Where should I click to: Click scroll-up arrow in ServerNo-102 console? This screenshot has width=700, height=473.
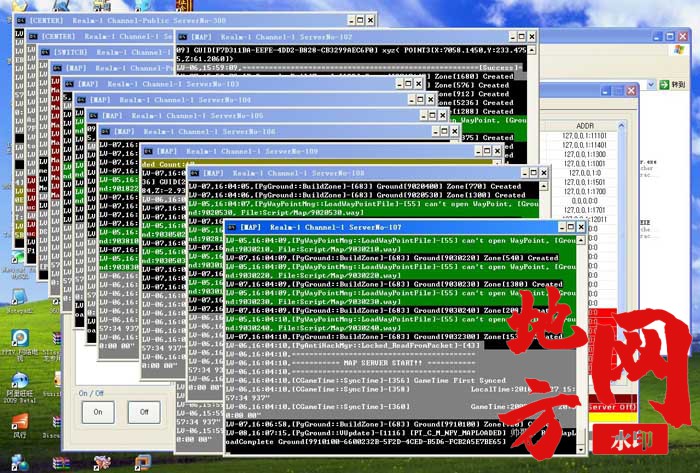point(531,50)
